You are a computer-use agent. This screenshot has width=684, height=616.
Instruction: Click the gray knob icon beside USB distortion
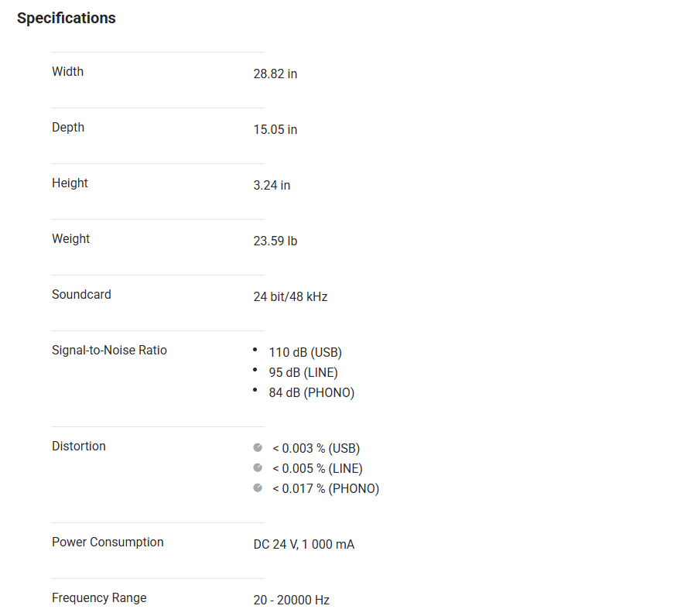(x=258, y=448)
